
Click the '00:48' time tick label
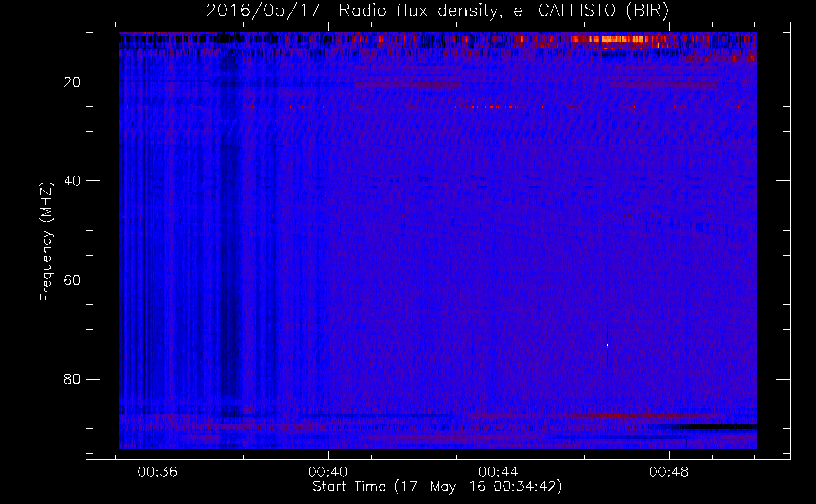[x=669, y=472]
